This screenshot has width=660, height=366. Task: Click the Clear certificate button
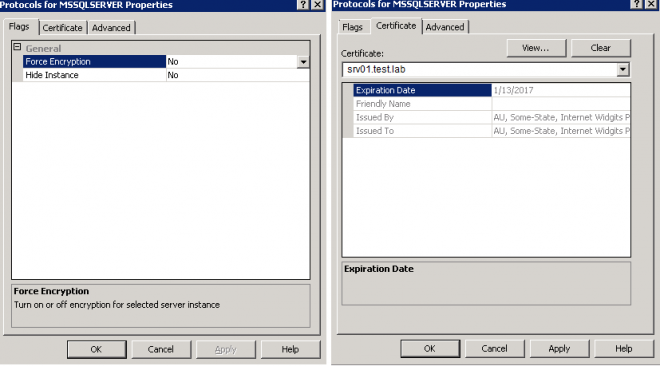pos(601,48)
